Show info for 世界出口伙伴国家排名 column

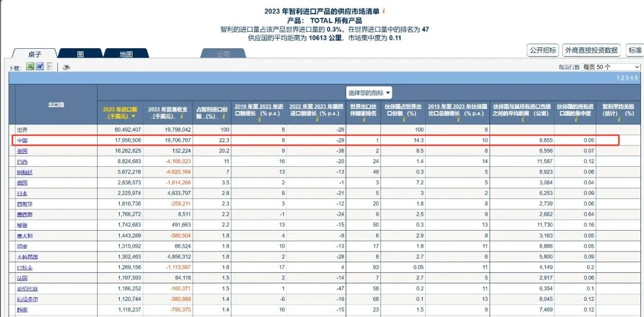pyautogui.click(x=364, y=119)
